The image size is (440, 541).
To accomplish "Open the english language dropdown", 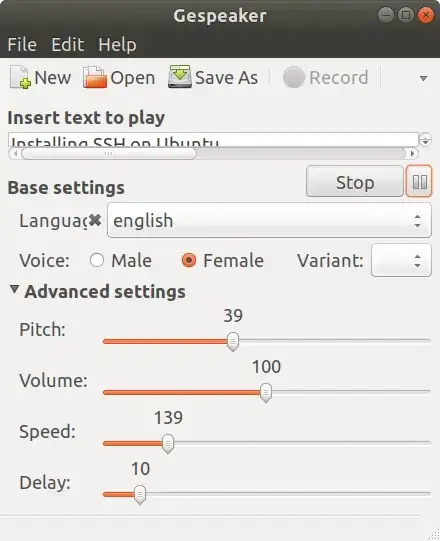I will [x=269, y=220].
